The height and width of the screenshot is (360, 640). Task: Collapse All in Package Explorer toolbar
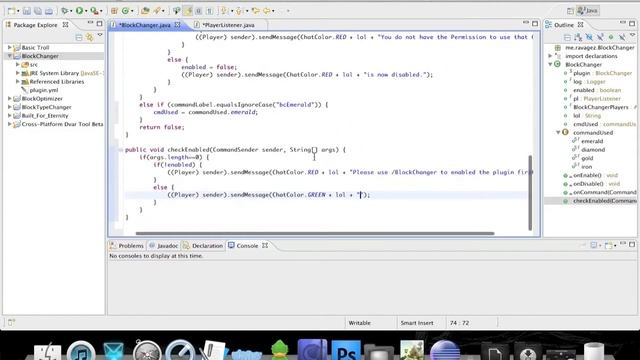[79, 38]
